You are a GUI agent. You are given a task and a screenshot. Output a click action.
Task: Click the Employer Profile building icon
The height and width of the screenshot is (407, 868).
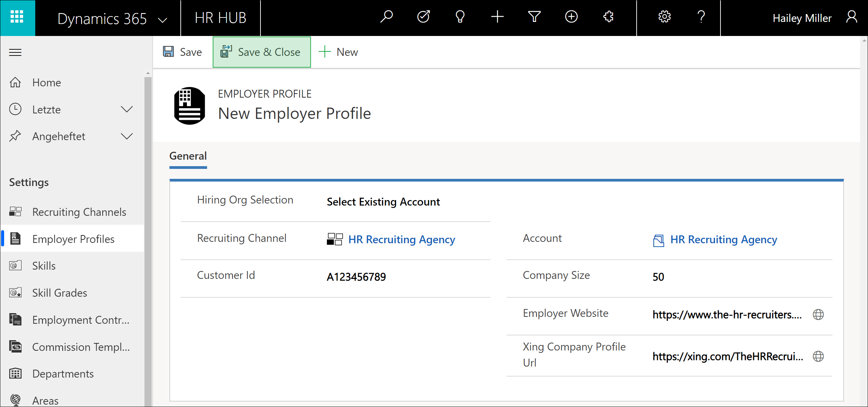pyautogui.click(x=189, y=106)
